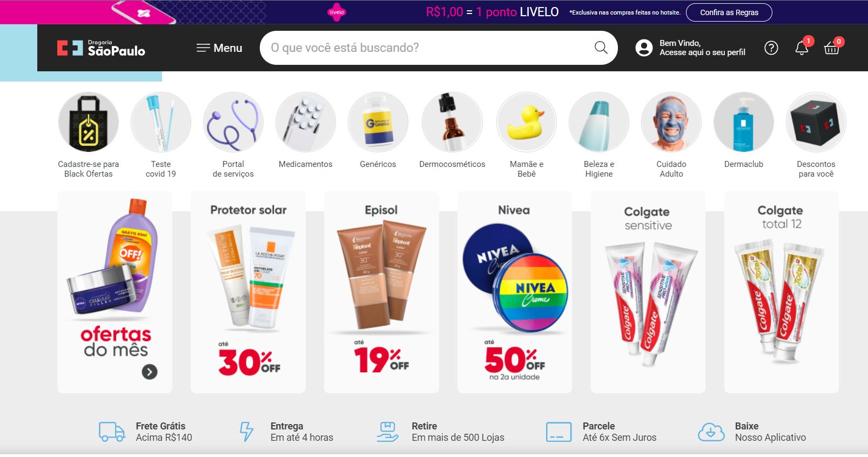Select Cadastre-se para Black Ofertas icon
Image resolution: width=868 pixels, height=457 pixels.
[x=89, y=122]
